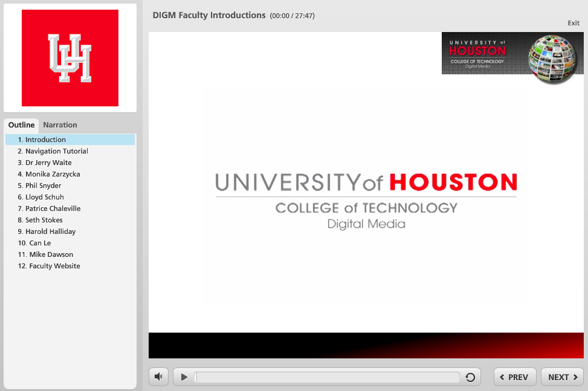Switch to the Narration tab
Screen dimensions: 588x391
pyautogui.click(x=60, y=125)
